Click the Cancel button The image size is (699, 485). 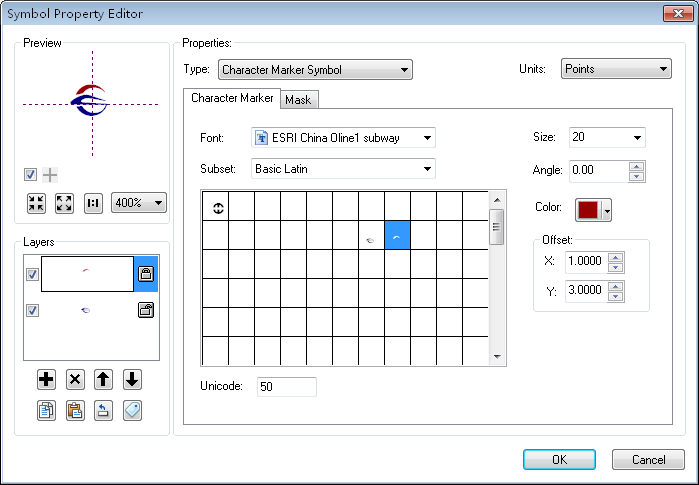[648, 460]
